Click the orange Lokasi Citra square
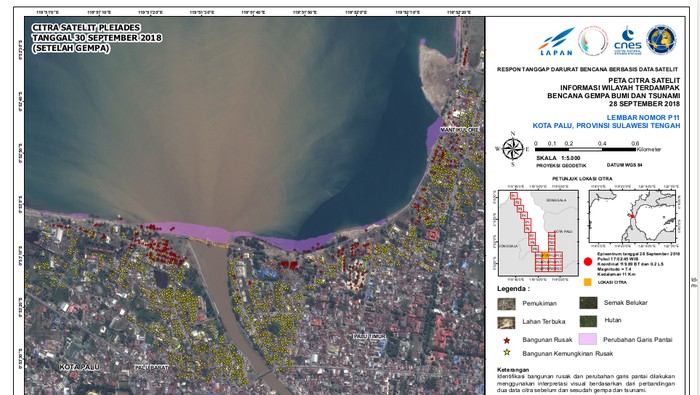The image size is (700, 395). pos(588,282)
